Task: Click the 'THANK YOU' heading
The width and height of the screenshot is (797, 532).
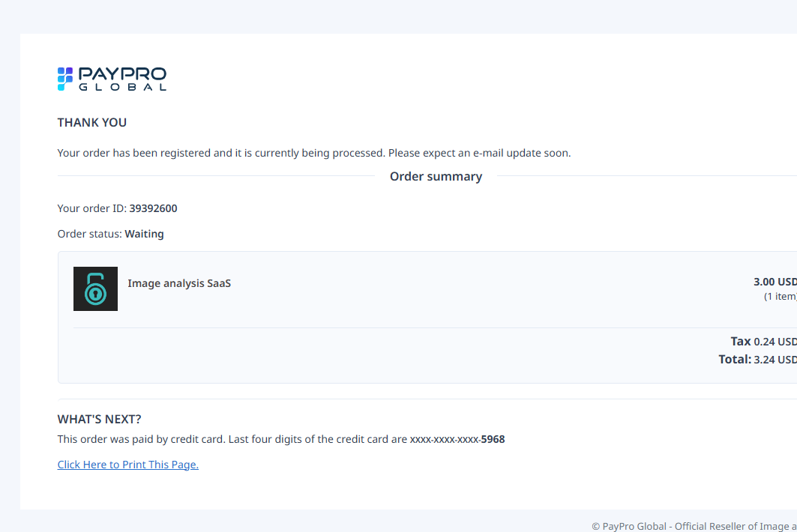Action: (92, 122)
